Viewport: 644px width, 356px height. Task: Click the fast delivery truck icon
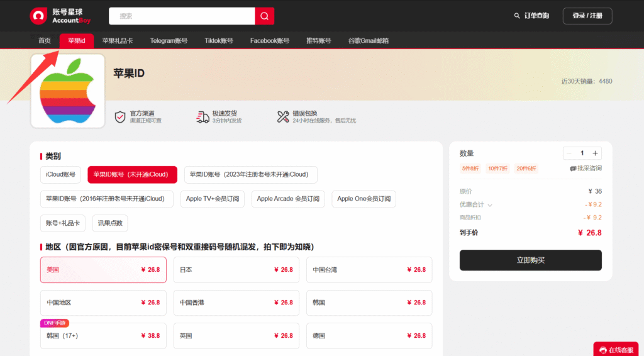pyautogui.click(x=203, y=117)
